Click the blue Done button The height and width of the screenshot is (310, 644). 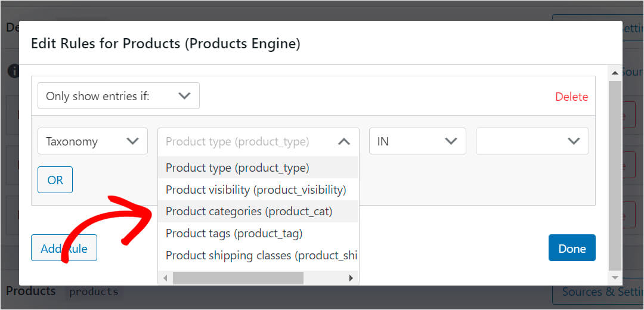571,248
